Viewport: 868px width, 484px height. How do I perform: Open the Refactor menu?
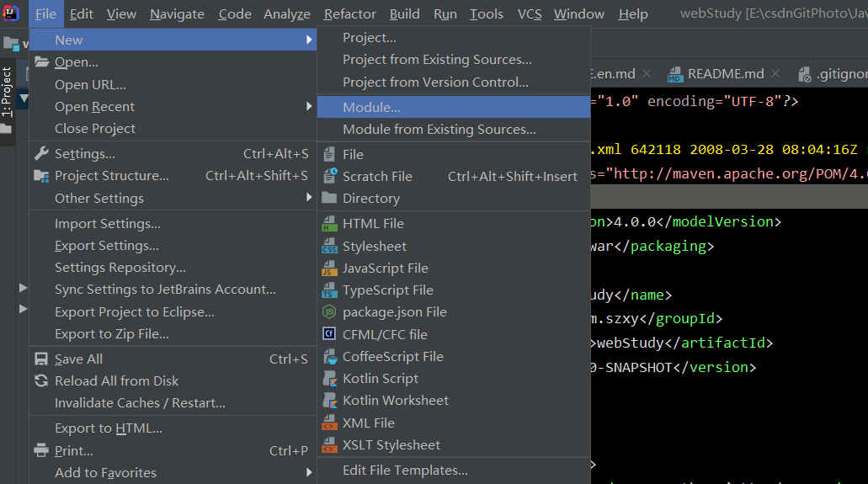350,13
